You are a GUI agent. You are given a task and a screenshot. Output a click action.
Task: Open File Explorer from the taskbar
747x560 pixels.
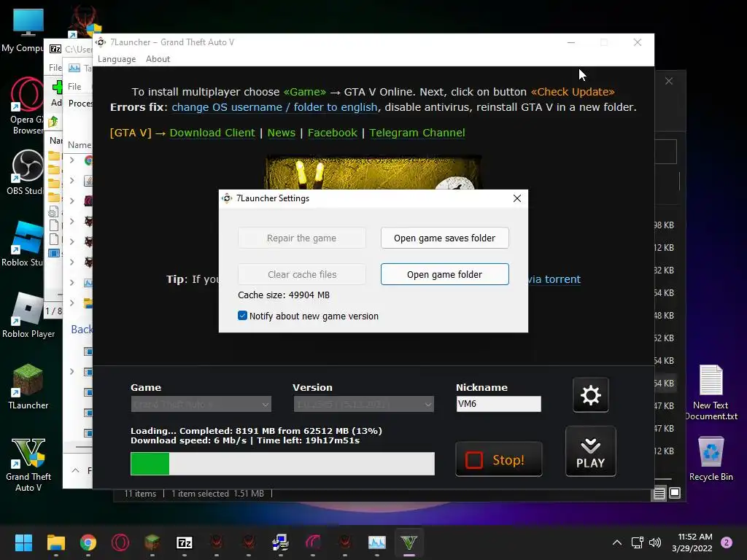click(55, 542)
